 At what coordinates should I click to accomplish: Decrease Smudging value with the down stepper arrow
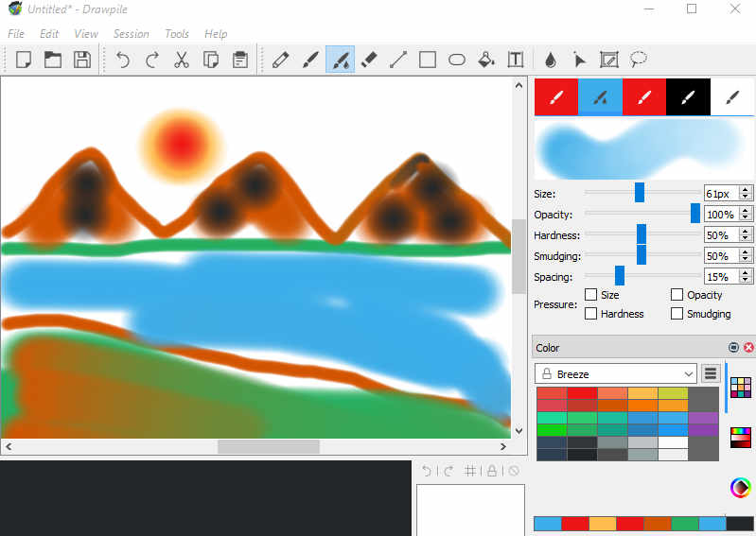(x=746, y=260)
